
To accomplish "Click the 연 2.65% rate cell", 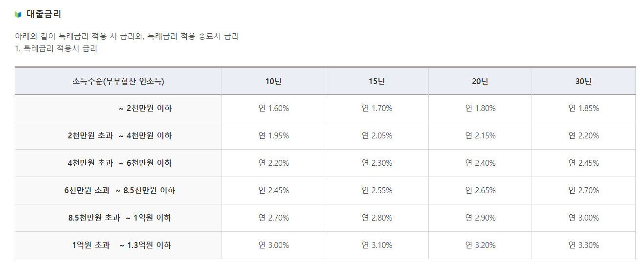I will click(x=480, y=191).
